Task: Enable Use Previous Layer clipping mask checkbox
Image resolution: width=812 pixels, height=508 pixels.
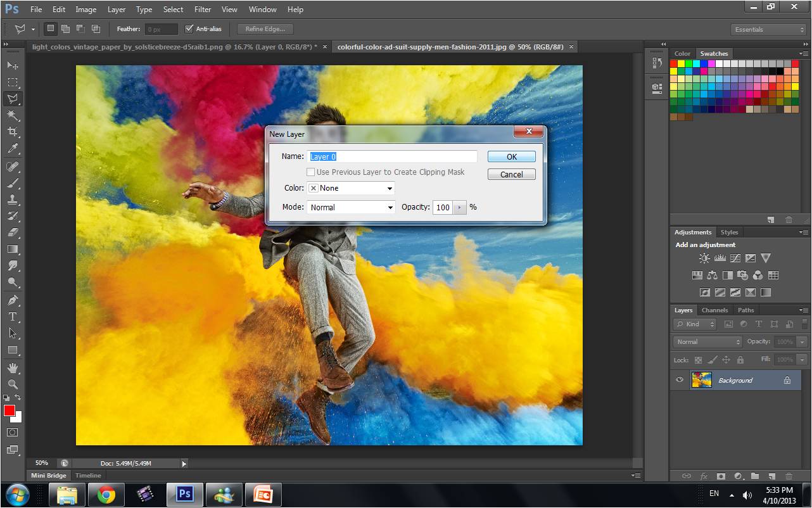Action: tap(311, 172)
